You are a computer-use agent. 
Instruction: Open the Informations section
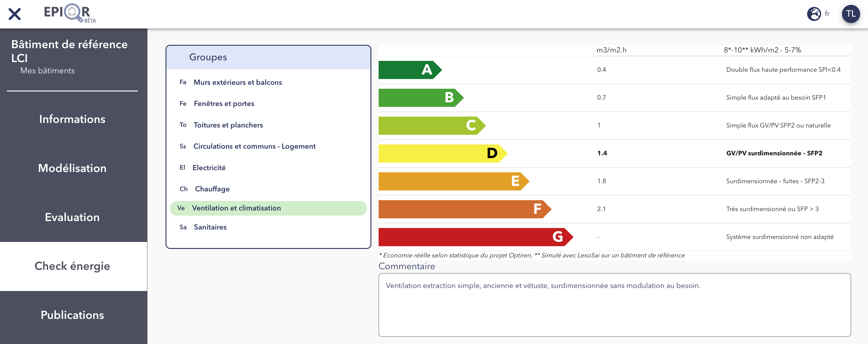(x=72, y=119)
